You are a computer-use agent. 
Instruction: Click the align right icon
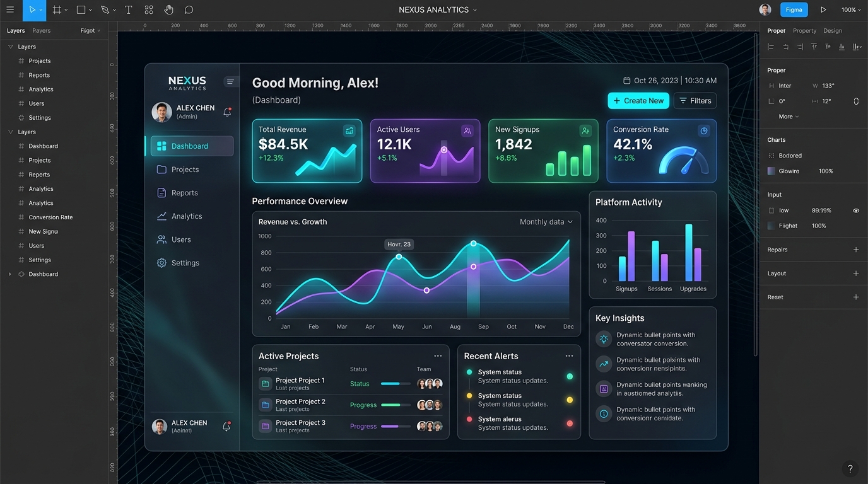point(800,47)
